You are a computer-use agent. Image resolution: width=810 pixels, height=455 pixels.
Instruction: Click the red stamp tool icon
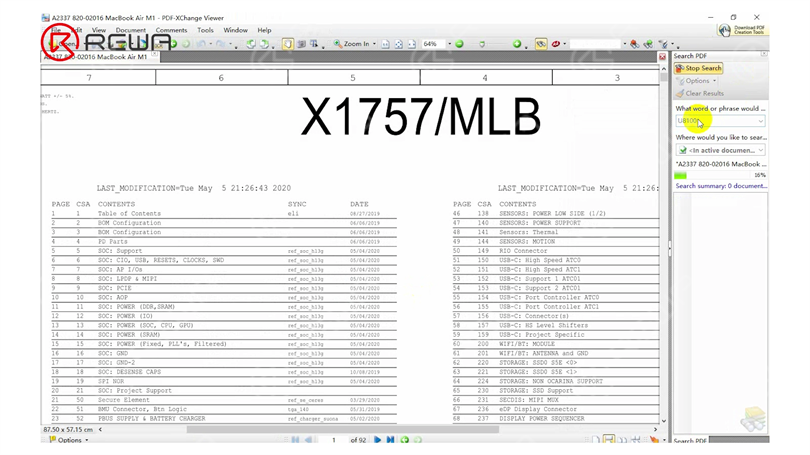pos(556,44)
